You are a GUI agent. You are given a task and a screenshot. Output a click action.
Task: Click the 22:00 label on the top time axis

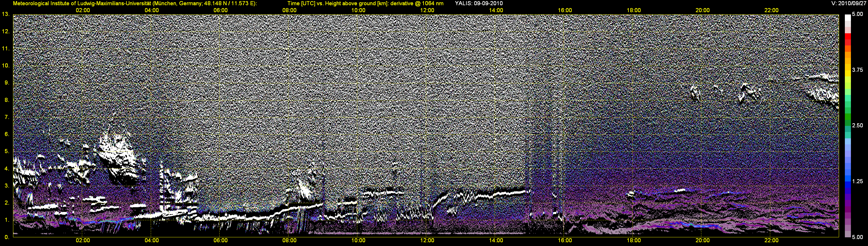771,10
